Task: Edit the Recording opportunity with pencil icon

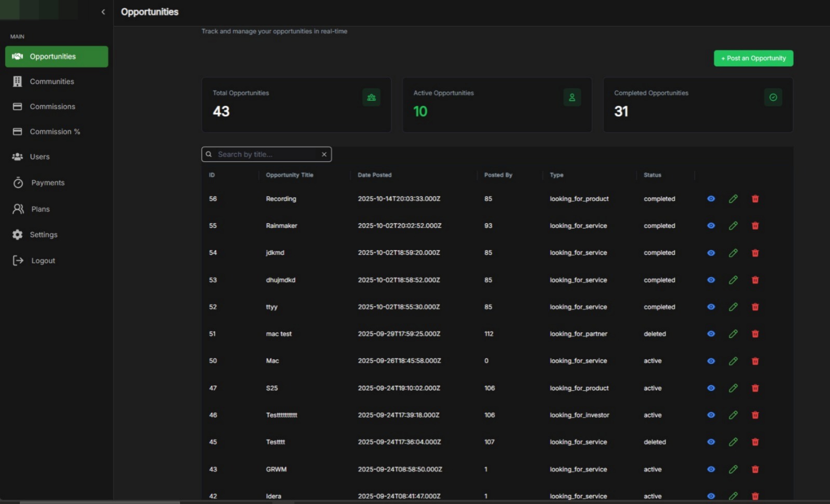Action: (733, 199)
